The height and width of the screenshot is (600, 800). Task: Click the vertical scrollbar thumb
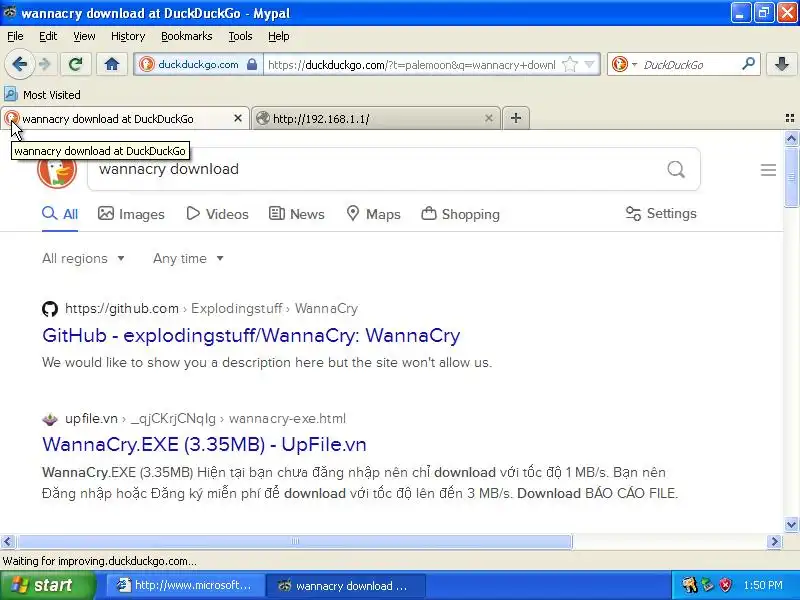(x=791, y=177)
